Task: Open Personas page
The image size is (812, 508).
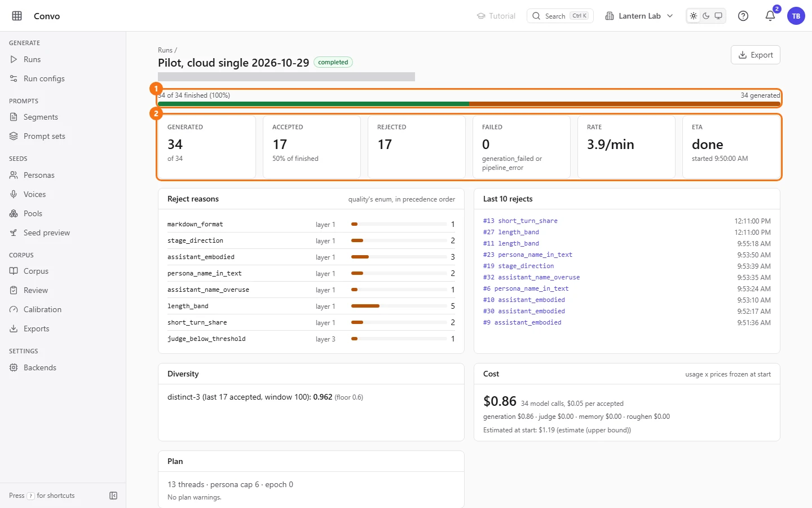Action: [63, 175]
